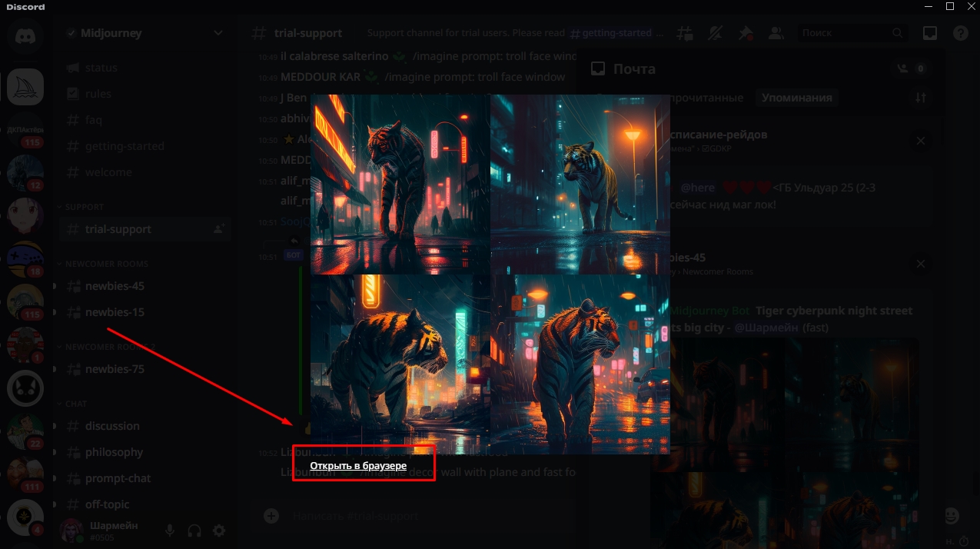Screen dimensions: 980x549
Task: Click the Почта panel title
Action: pos(634,69)
